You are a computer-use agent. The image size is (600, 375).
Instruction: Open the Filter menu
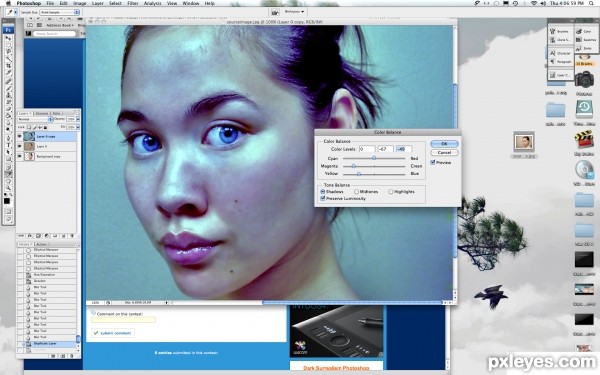click(133, 3)
